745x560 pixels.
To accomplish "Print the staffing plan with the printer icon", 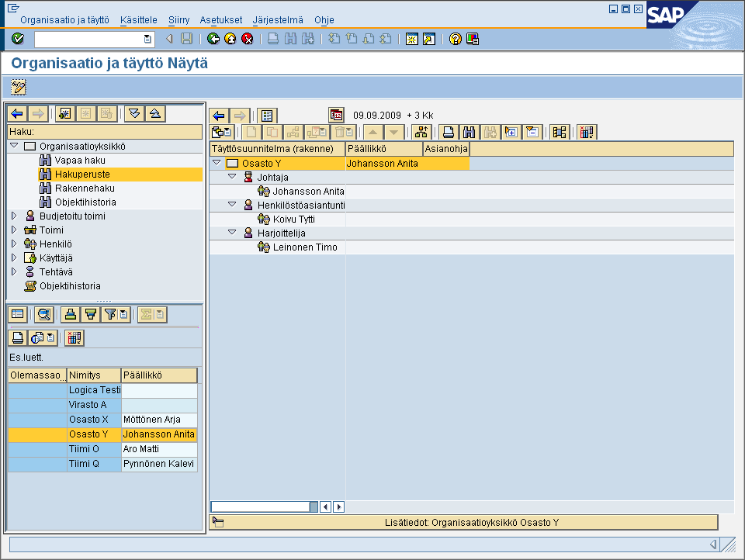I will tap(448, 132).
